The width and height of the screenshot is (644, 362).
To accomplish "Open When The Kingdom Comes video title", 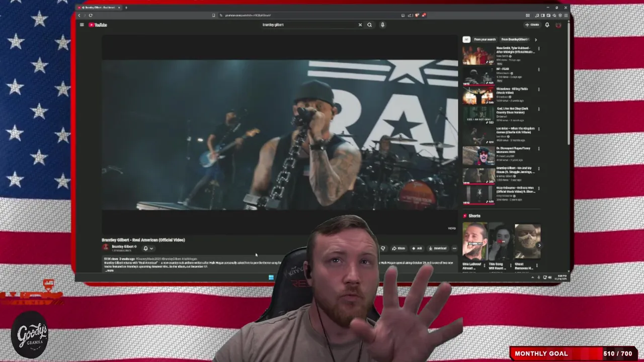I will (515, 130).
